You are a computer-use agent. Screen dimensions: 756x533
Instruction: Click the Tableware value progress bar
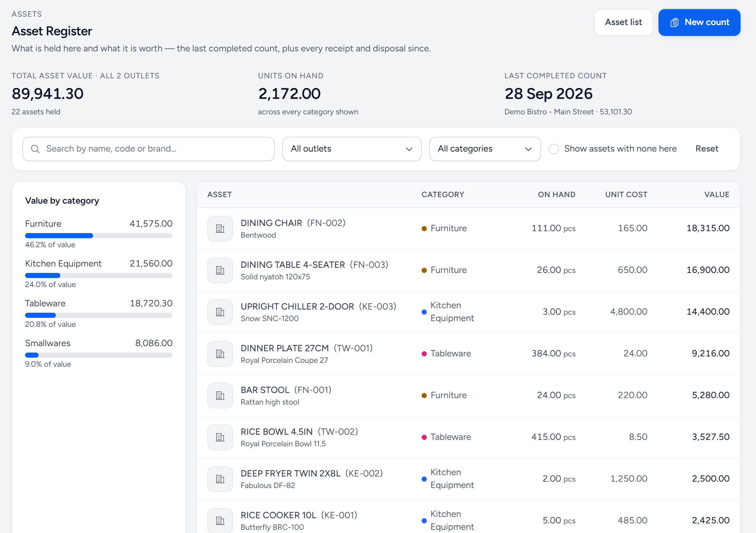pos(99,315)
